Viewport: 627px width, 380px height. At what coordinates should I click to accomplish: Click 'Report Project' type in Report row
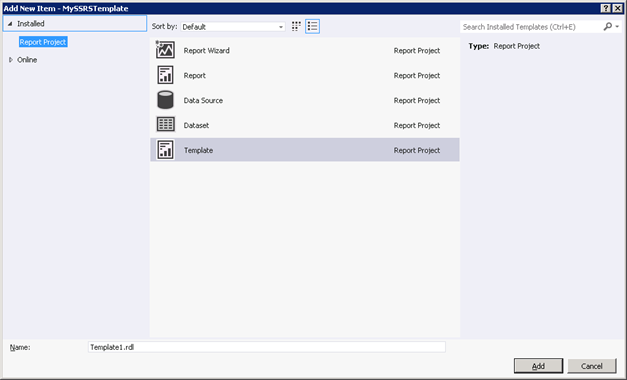point(417,76)
